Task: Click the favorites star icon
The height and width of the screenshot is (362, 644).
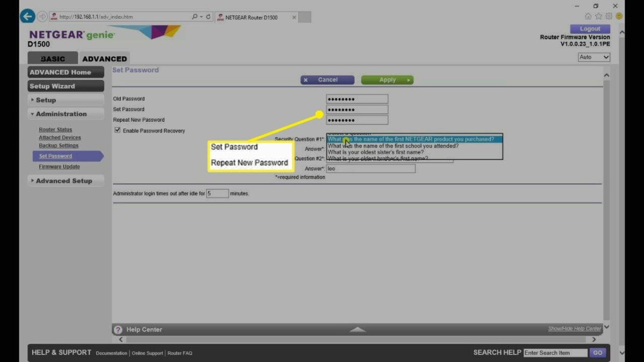Action: point(598,17)
